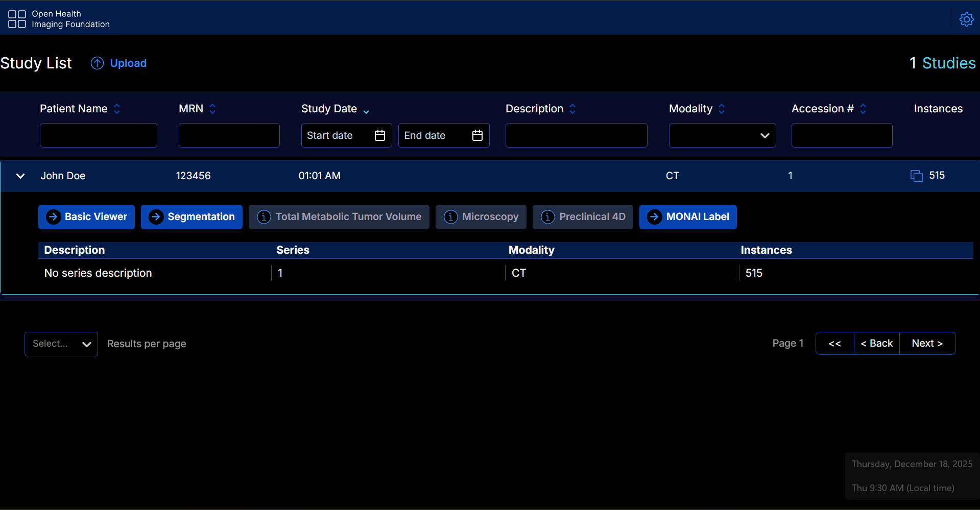Click the Microscopy mode button
980x510 pixels.
click(481, 217)
